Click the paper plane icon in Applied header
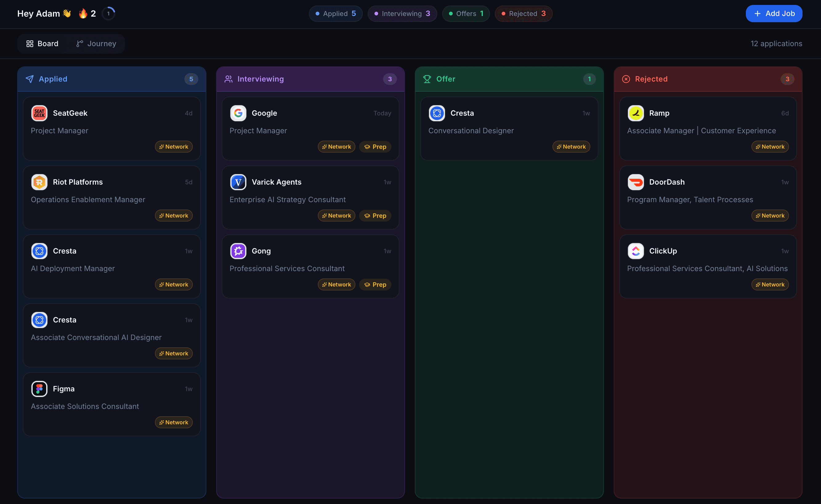The image size is (821, 504). click(x=30, y=79)
